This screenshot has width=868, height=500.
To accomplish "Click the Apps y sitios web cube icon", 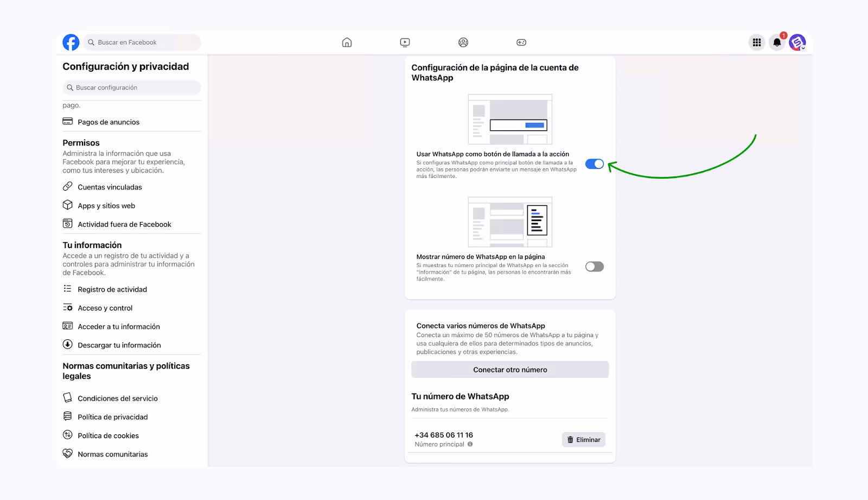I will click(68, 205).
